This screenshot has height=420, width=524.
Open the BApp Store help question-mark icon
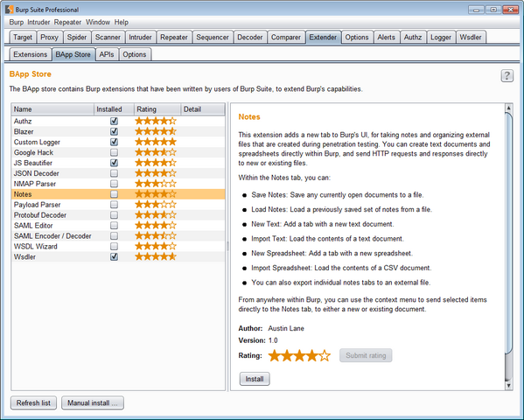coord(507,76)
